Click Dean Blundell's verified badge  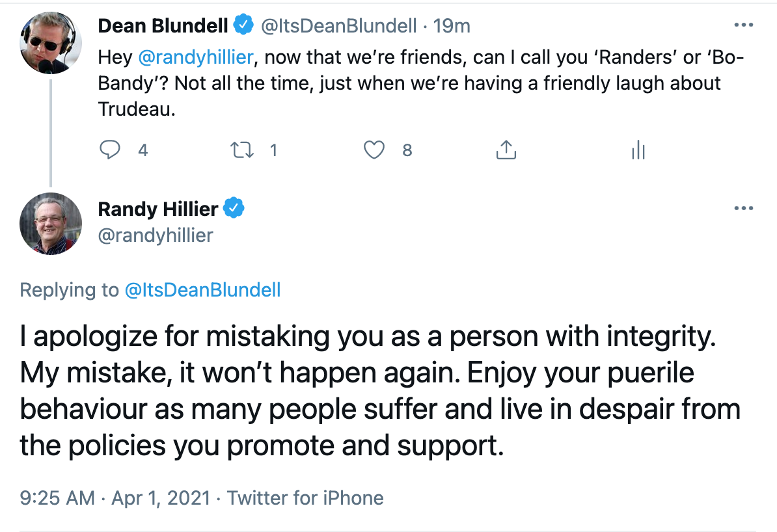tap(243, 25)
